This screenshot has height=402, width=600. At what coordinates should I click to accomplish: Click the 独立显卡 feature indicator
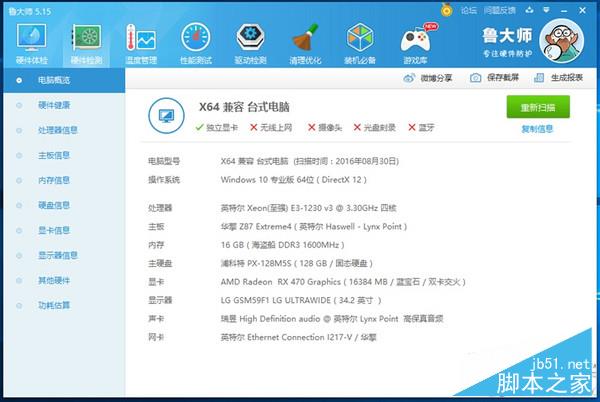(217, 127)
